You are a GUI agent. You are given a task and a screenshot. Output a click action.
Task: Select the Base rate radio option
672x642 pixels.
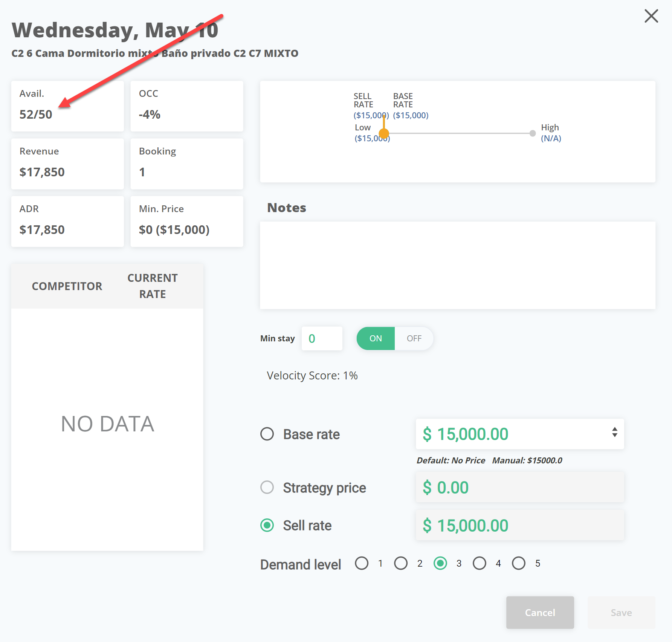267,434
